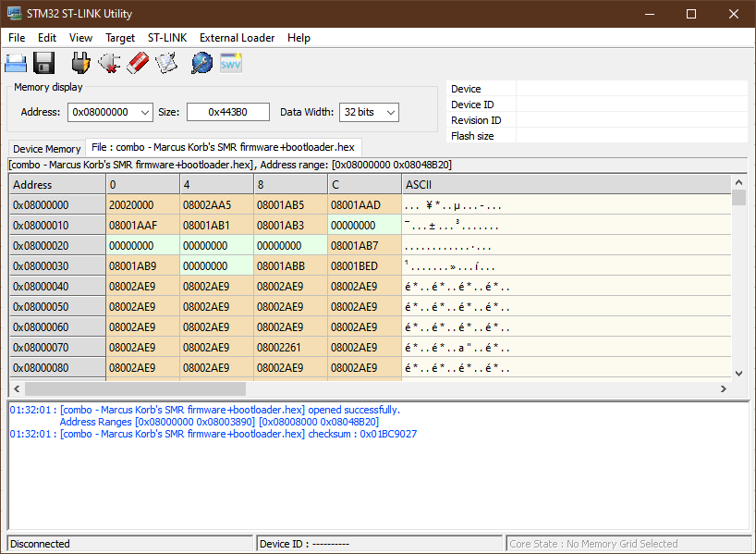Image resolution: width=756 pixels, height=554 pixels.
Task: Click the Address Ranges log line
Action: click(x=219, y=422)
